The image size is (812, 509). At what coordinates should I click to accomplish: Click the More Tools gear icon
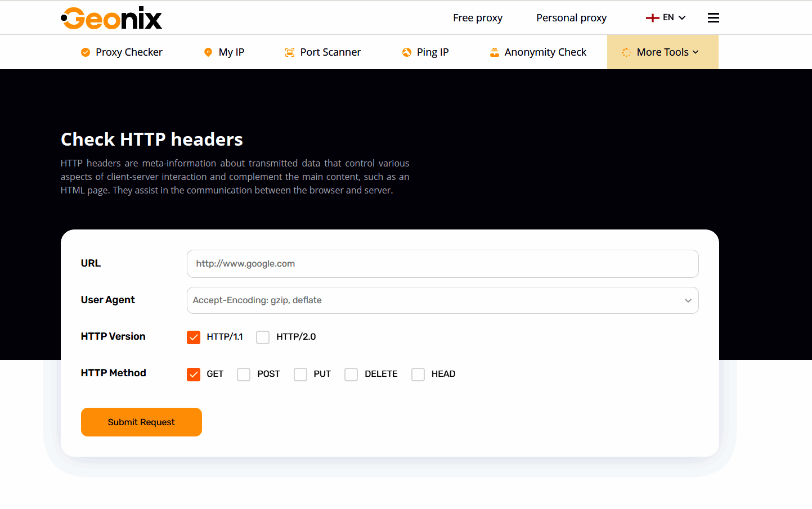coord(625,52)
